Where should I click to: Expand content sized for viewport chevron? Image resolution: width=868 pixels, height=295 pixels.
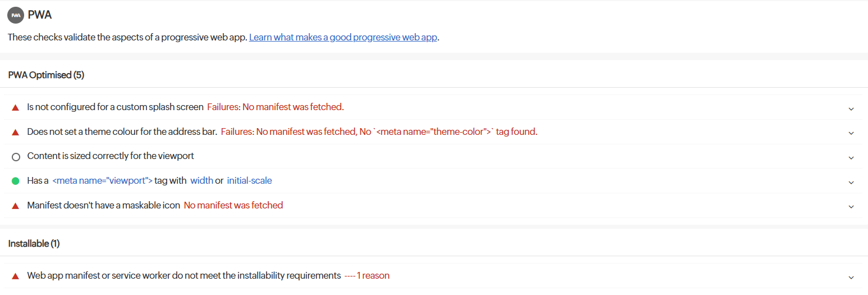pyautogui.click(x=851, y=157)
